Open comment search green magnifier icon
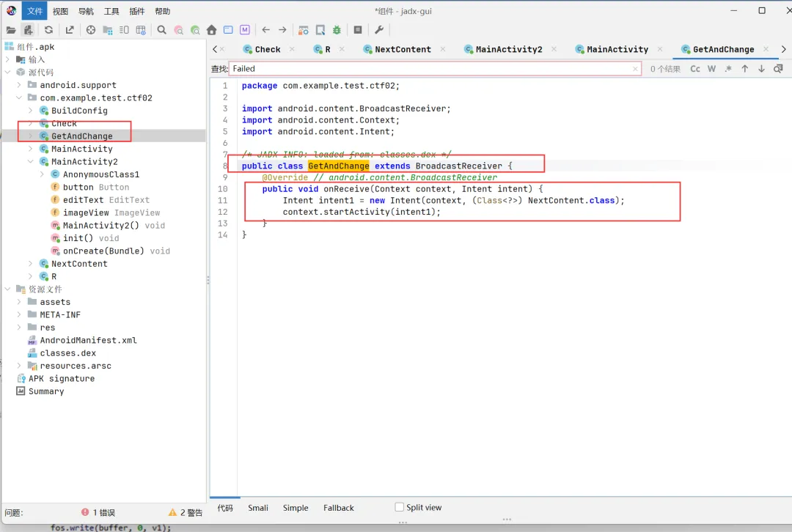Screen dimensions: 792x532 click(195, 30)
